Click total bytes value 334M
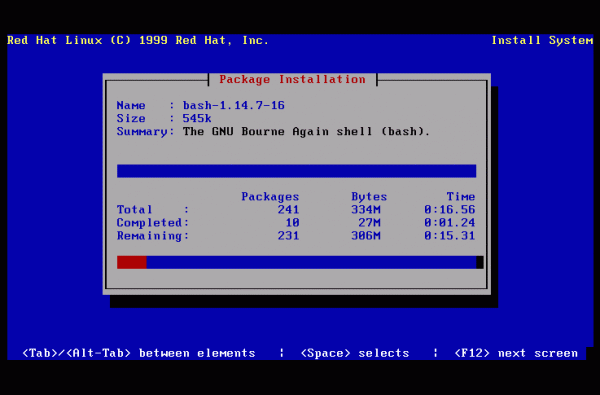Image resolution: width=600 pixels, height=395 pixels. coord(366,209)
